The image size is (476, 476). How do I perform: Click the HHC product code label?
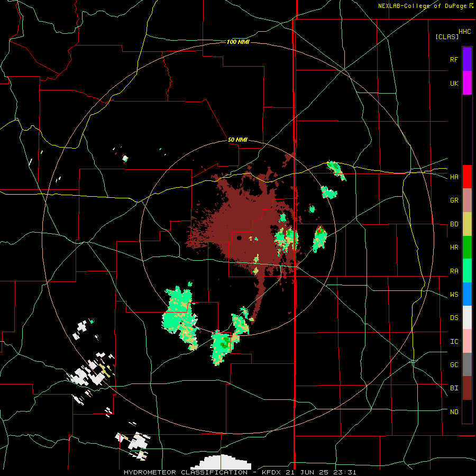pyautogui.click(x=465, y=32)
